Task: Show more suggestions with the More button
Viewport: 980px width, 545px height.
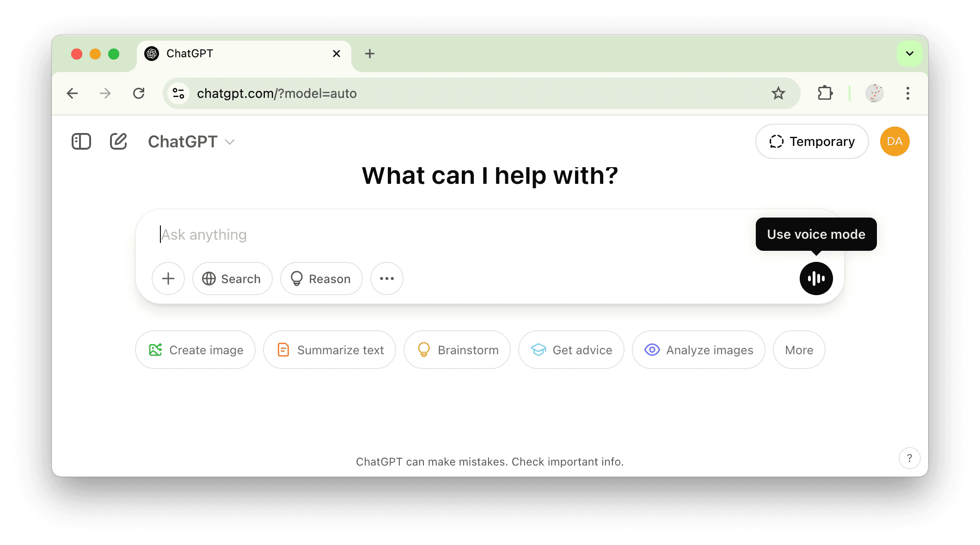Action: (799, 350)
